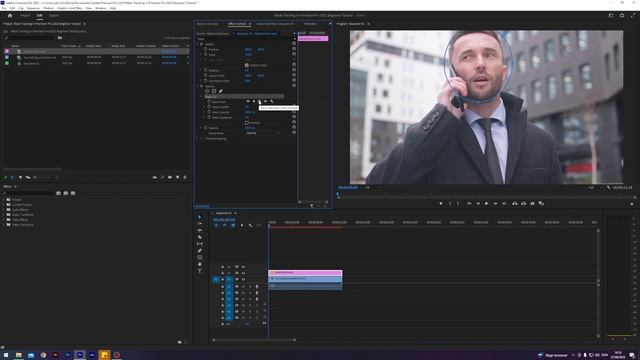Open timeline display settings wrench

[250, 225]
